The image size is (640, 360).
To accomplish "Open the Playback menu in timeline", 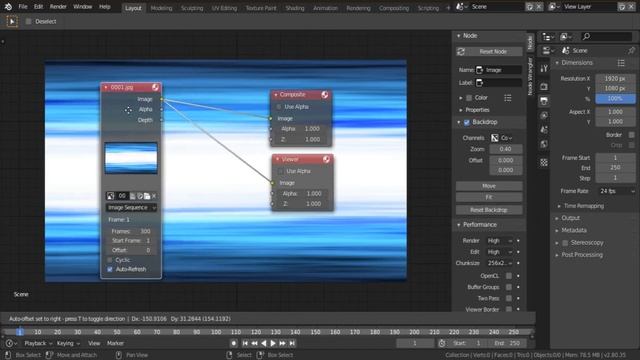I will (x=38, y=344).
